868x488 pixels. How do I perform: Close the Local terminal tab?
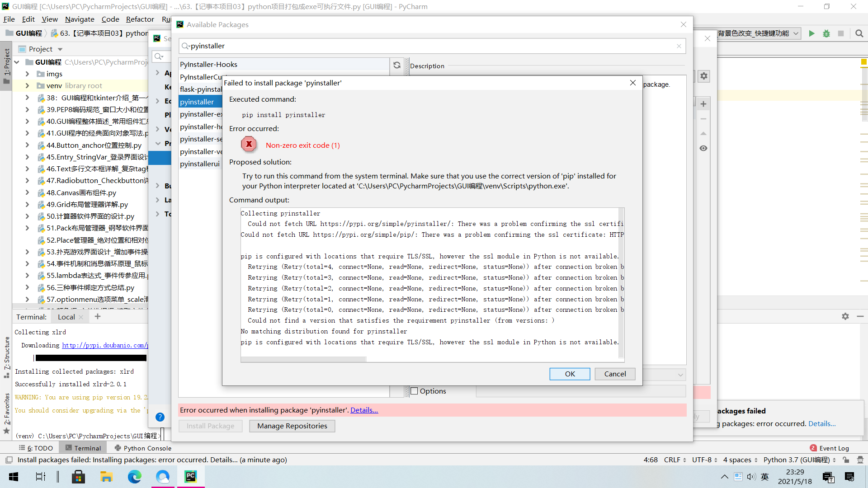tap(81, 317)
